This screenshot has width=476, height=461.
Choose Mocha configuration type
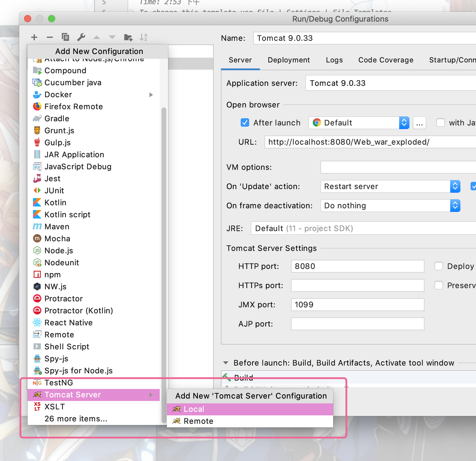coord(93,239)
